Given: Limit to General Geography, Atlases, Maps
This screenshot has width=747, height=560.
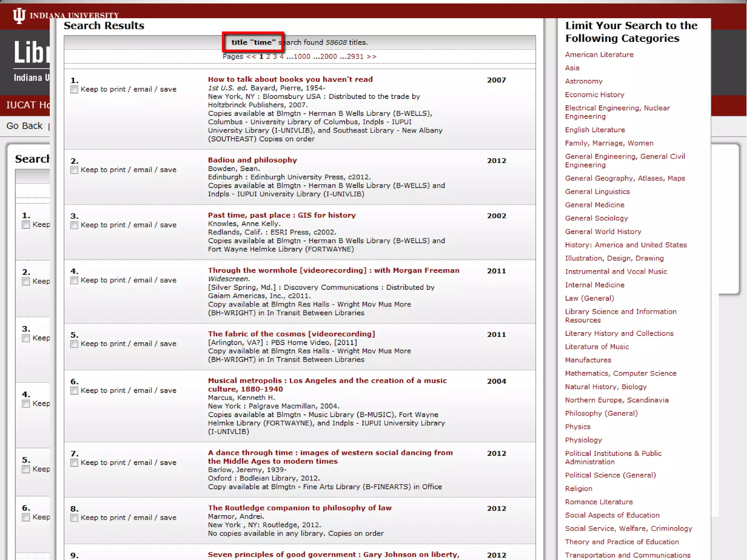Looking at the screenshot, I should tap(625, 178).
